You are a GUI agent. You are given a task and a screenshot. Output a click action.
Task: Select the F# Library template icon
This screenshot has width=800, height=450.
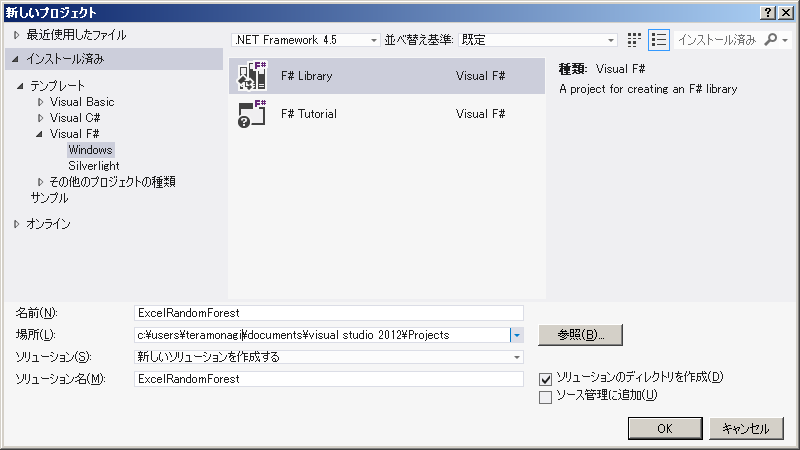[x=252, y=76]
